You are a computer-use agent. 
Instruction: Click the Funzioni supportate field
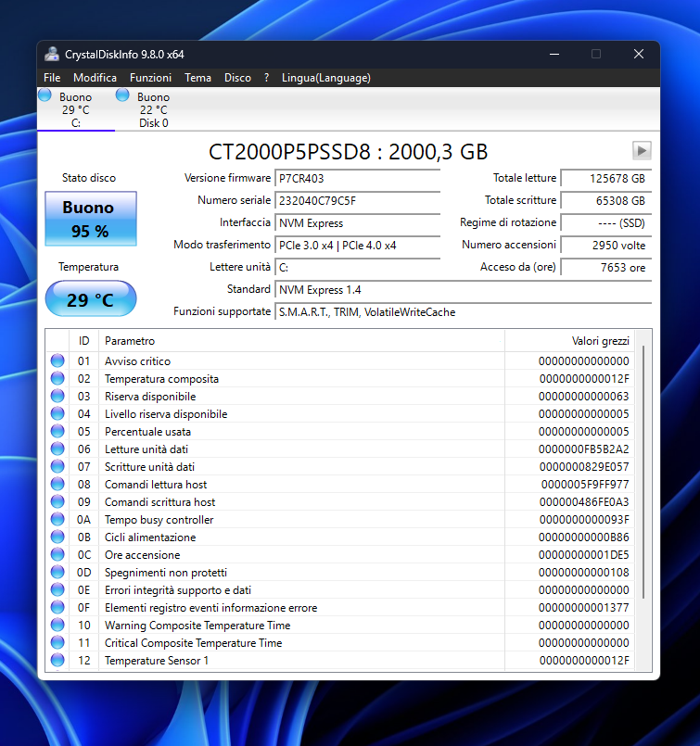pos(463,312)
